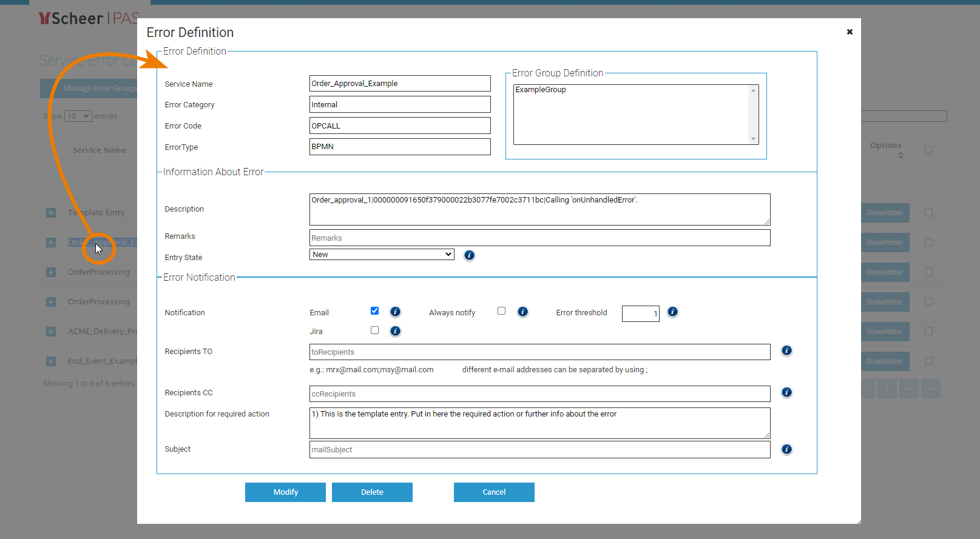Viewport: 980px width, 539px height.
Task: Click info icon for Recipients TO field
Action: [x=786, y=350]
